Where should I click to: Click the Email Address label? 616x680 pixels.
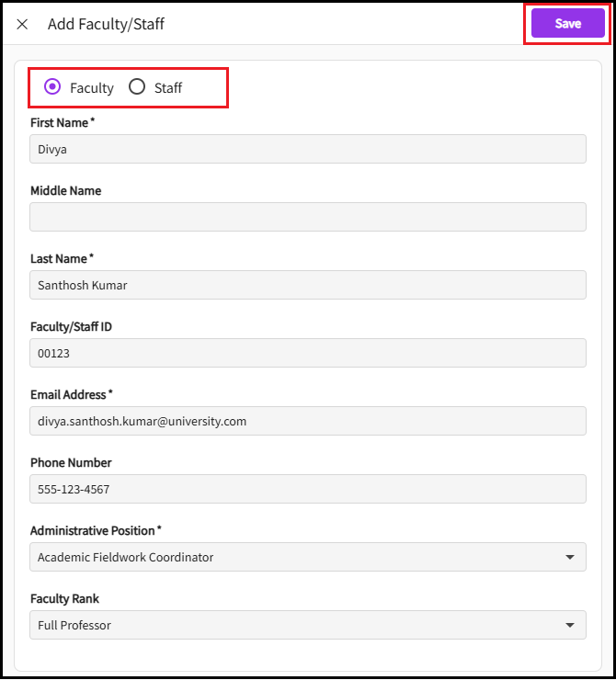pyautogui.click(x=70, y=394)
